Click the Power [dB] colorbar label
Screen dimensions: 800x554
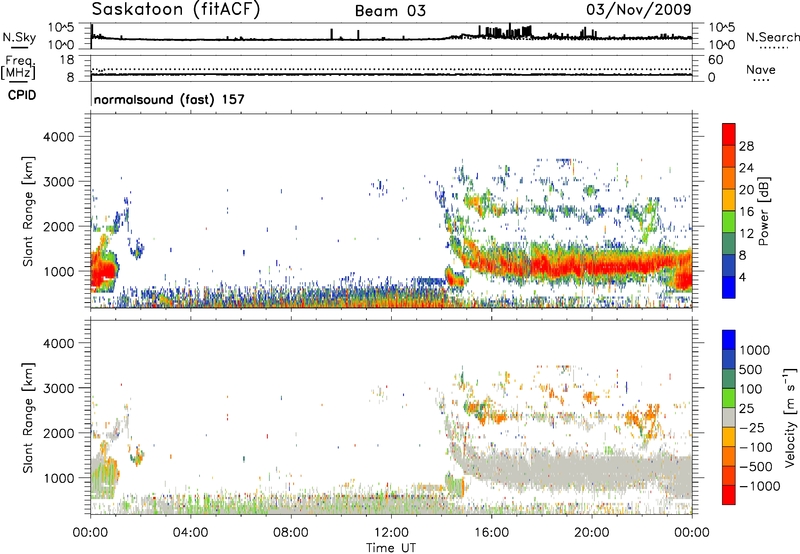pos(764,211)
